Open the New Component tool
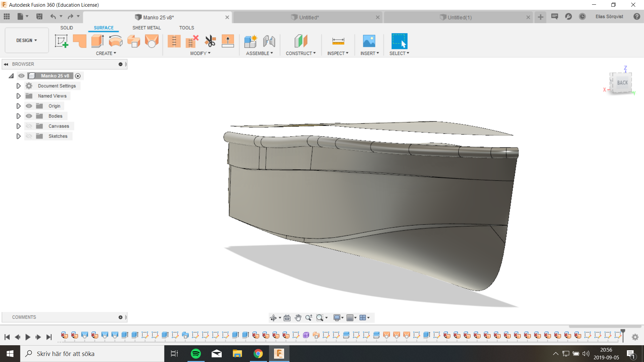Image resolution: width=644 pixels, height=362 pixels. (251, 41)
